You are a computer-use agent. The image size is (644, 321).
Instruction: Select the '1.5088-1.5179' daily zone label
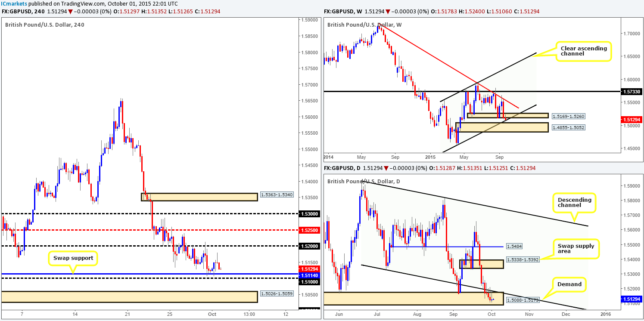523,300
